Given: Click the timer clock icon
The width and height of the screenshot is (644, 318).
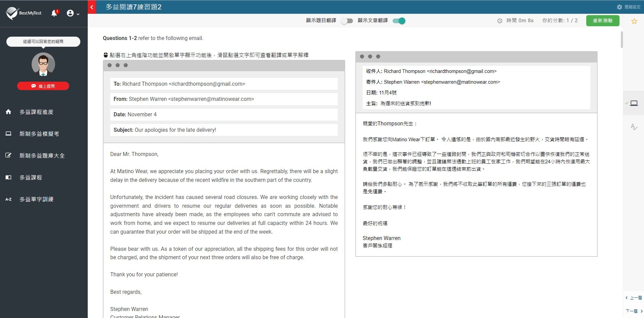Looking at the screenshot, I should click(x=500, y=21).
